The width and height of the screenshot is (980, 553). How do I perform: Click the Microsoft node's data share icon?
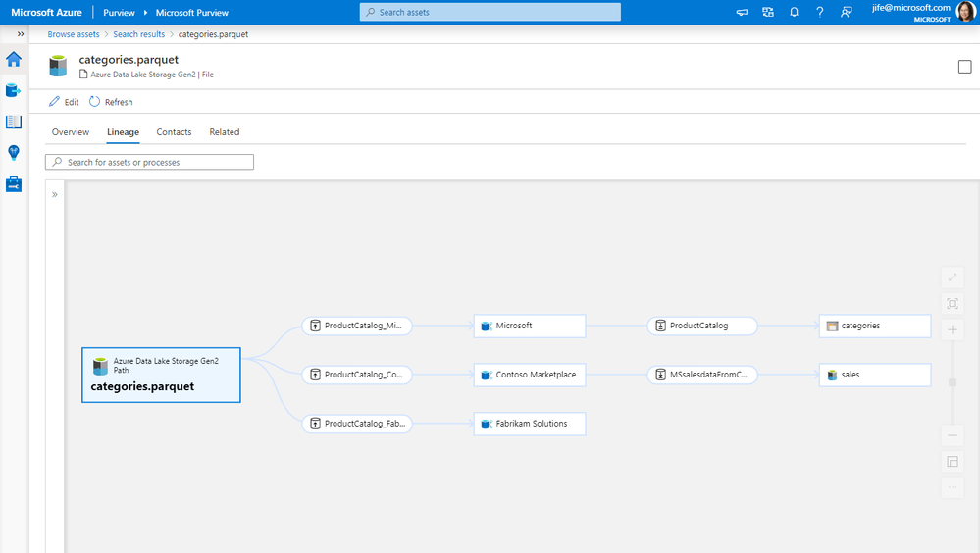[487, 326]
